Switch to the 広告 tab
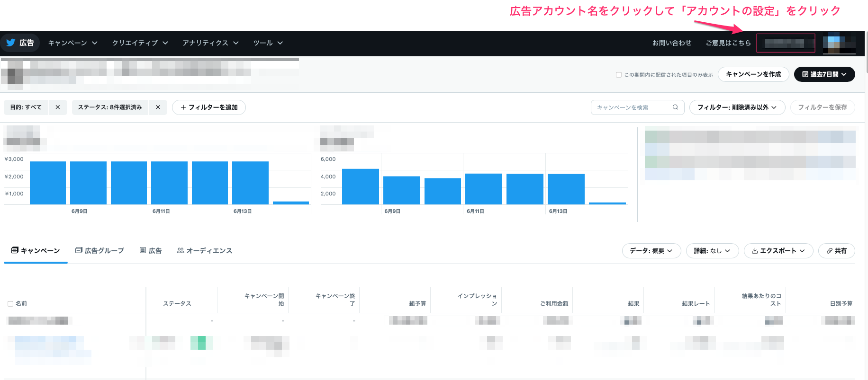Screen dimensions: 868x380 pos(151,251)
